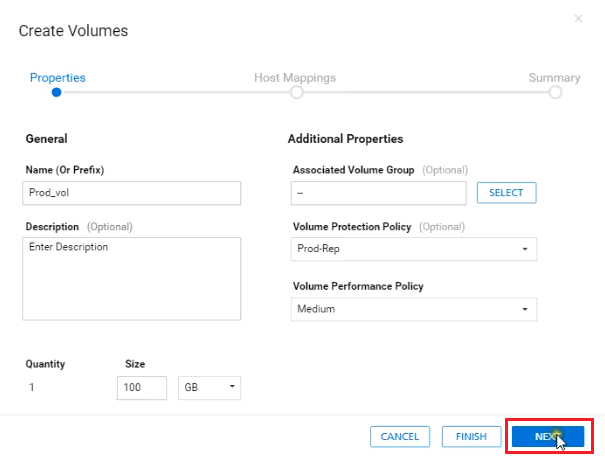The height and width of the screenshot is (456, 605).
Task: Close the Create Volumes dialog
Action: point(578,19)
